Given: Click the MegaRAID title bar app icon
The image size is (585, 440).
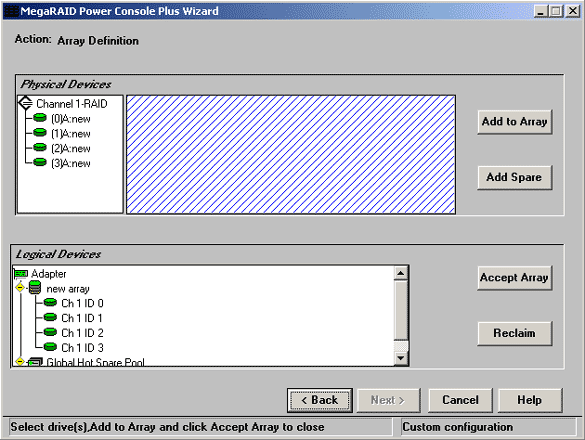Looking at the screenshot, I should pos(11,11).
